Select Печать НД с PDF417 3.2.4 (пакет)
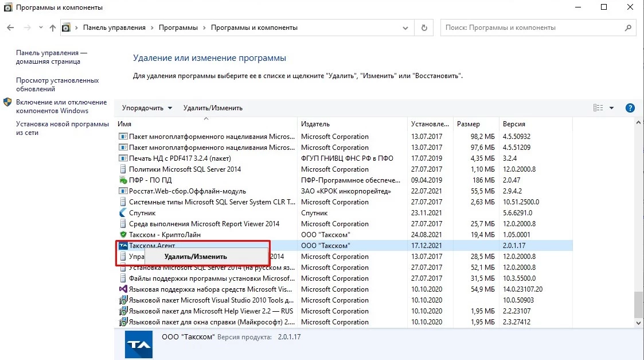644x360 pixels. [180, 158]
